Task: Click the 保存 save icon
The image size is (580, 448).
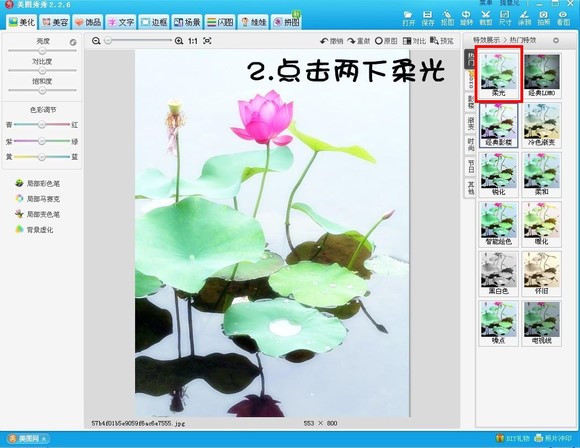Action: (x=428, y=18)
